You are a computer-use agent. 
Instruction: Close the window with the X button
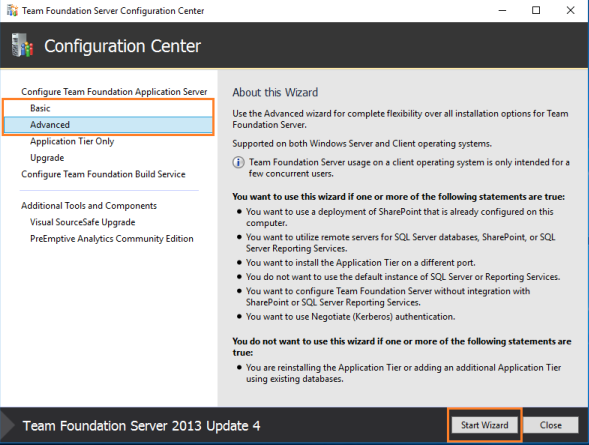(570, 11)
